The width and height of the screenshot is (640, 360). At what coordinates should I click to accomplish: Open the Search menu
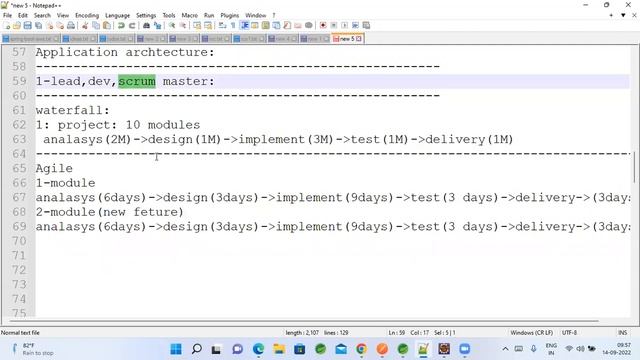tap(42, 16)
